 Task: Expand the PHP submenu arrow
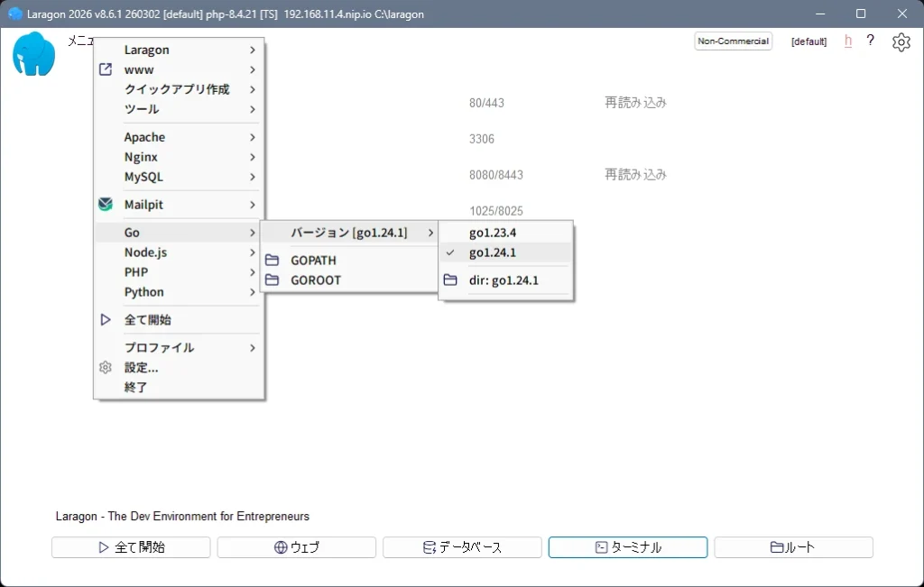(253, 272)
